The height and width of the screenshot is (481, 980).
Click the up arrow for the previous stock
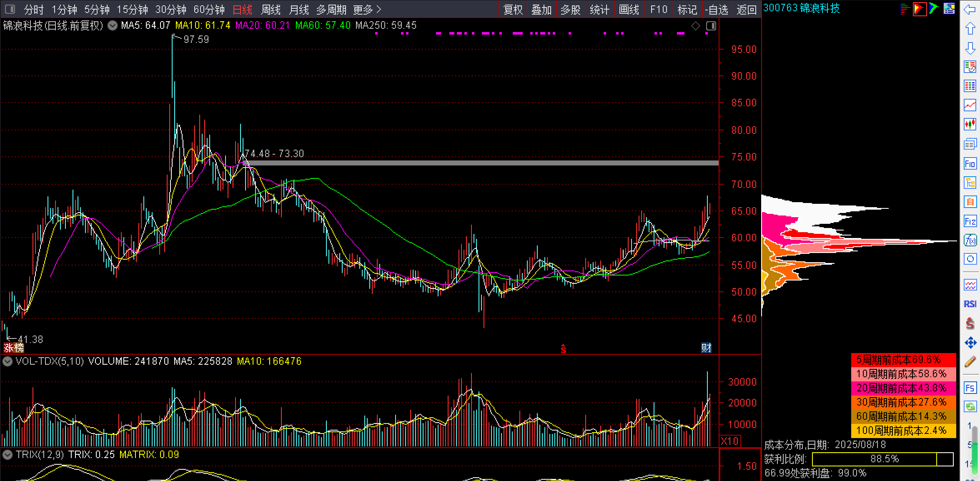(970, 28)
